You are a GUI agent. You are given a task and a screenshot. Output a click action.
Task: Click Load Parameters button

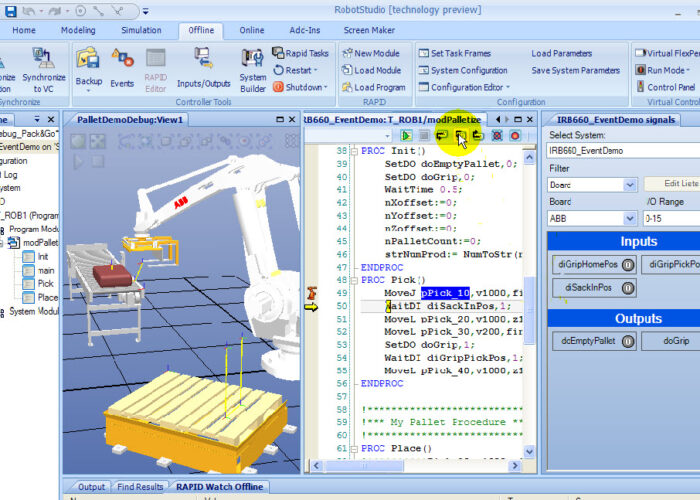click(x=561, y=53)
